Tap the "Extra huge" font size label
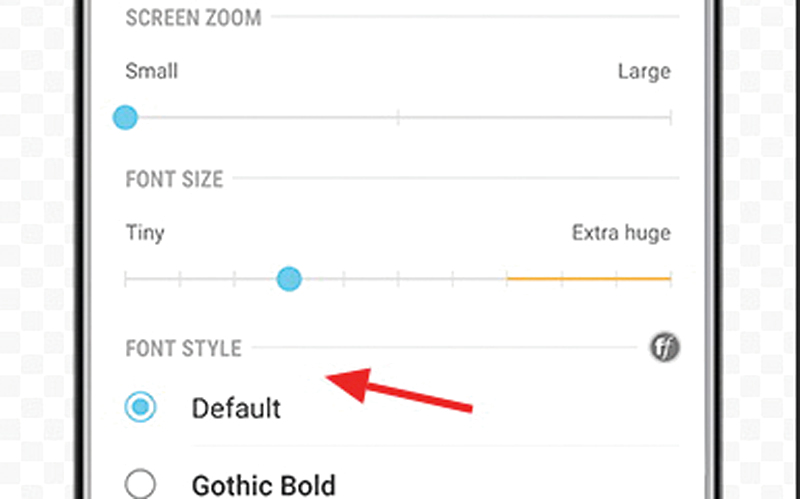This screenshot has height=499, width=800. (x=621, y=233)
